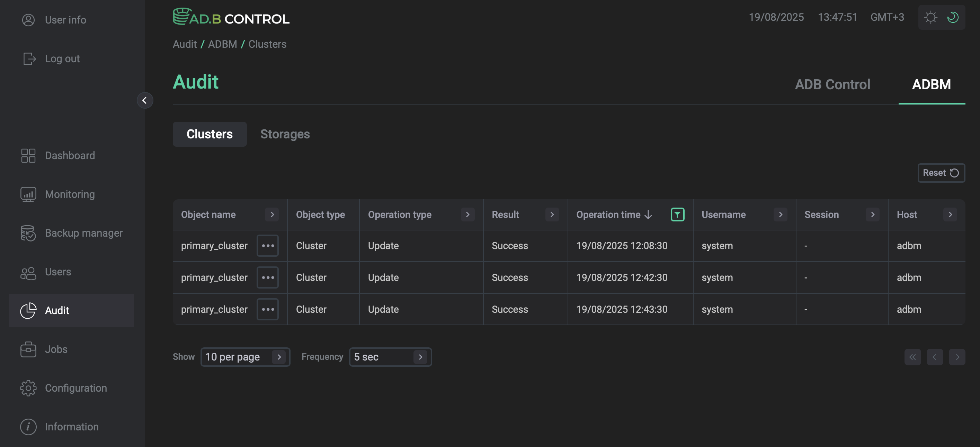Open the Jobs briefcase icon
This screenshot has width=980, height=447.
tap(28, 349)
